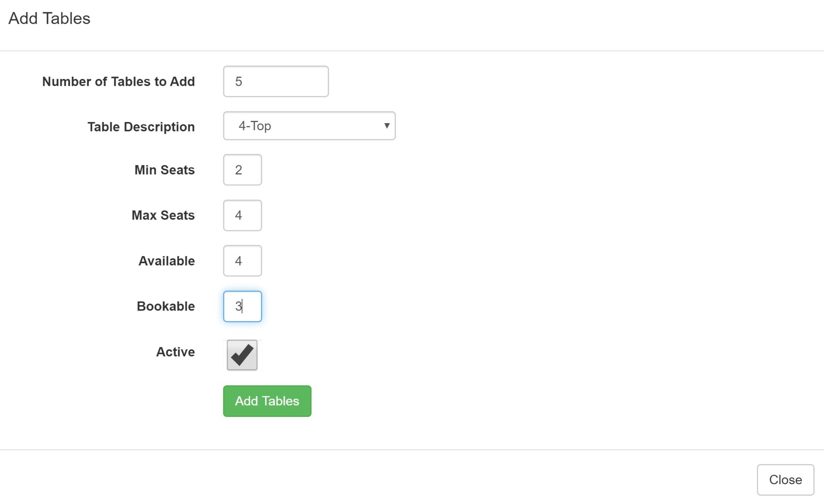
Task: Click into the Max Seats field
Action: click(x=242, y=215)
